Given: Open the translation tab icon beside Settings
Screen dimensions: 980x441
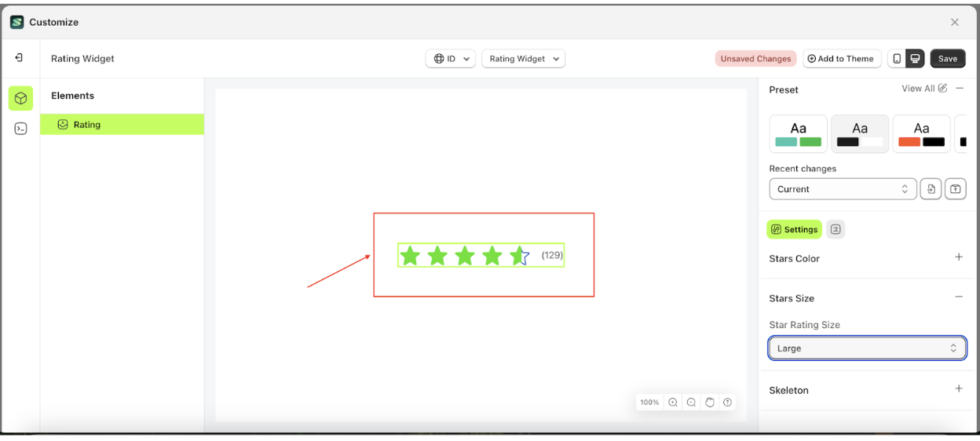Looking at the screenshot, I should coord(836,229).
